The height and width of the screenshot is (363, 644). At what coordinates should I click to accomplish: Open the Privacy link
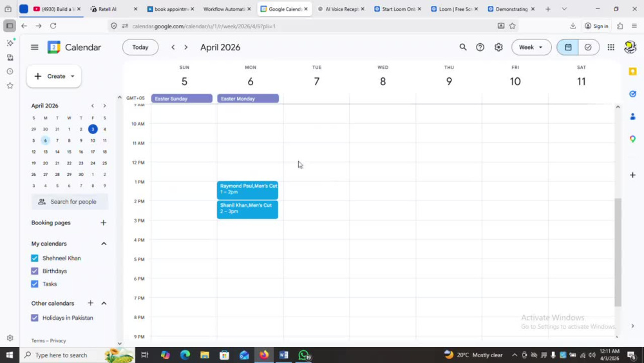click(x=58, y=341)
